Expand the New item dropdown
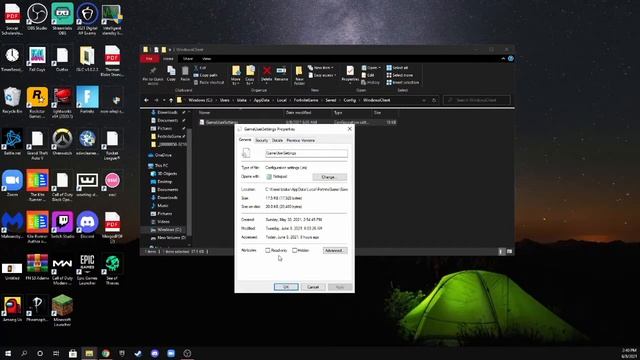This screenshot has width=640, height=360. 321,68
